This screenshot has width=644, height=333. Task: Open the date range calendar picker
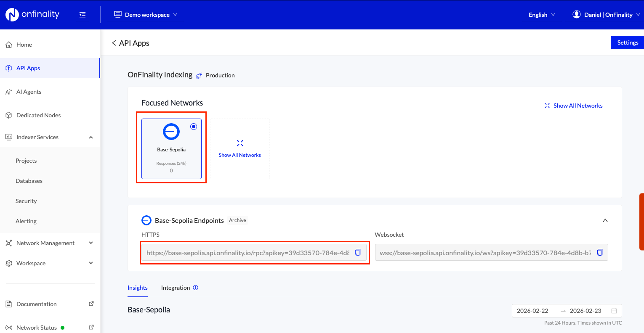click(613, 310)
